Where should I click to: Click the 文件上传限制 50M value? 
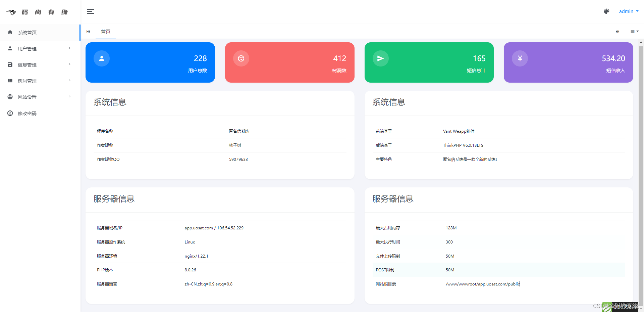[450, 256]
